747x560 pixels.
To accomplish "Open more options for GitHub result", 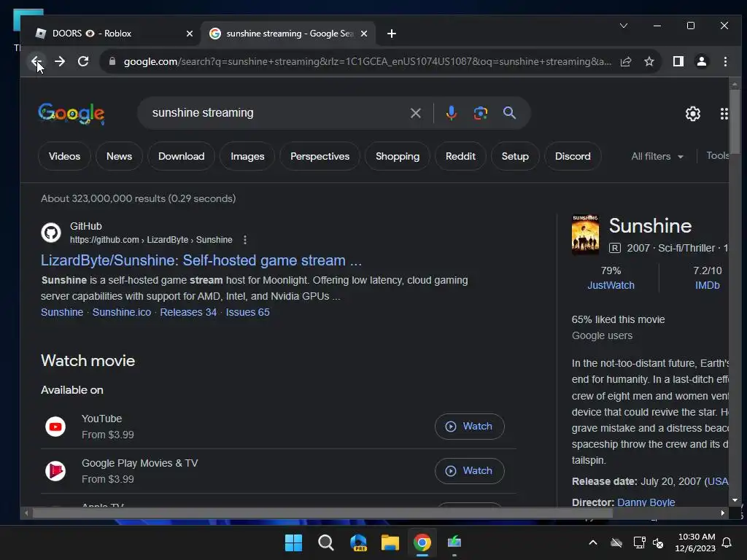I will click(245, 239).
